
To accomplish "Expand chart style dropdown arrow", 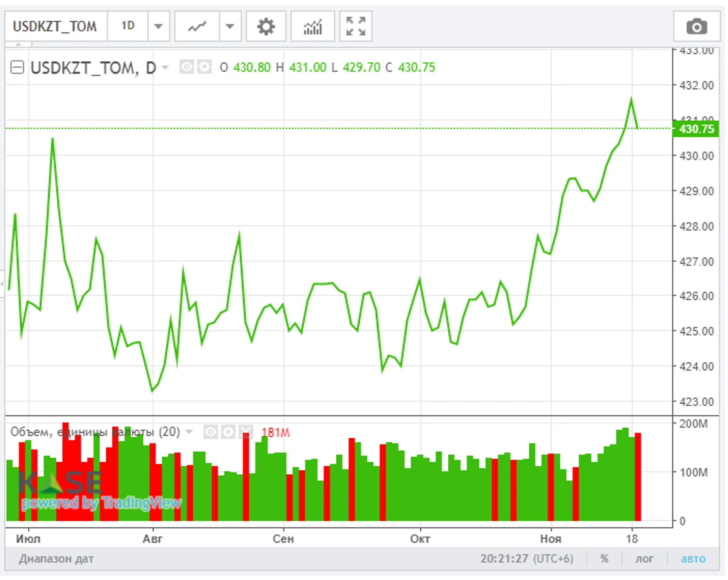I will coord(230,27).
